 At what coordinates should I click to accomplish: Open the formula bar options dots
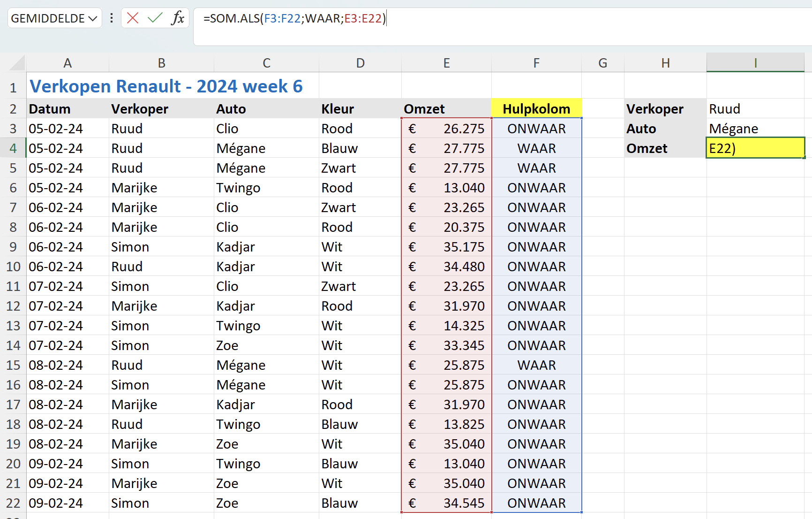[x=112, y=18]
